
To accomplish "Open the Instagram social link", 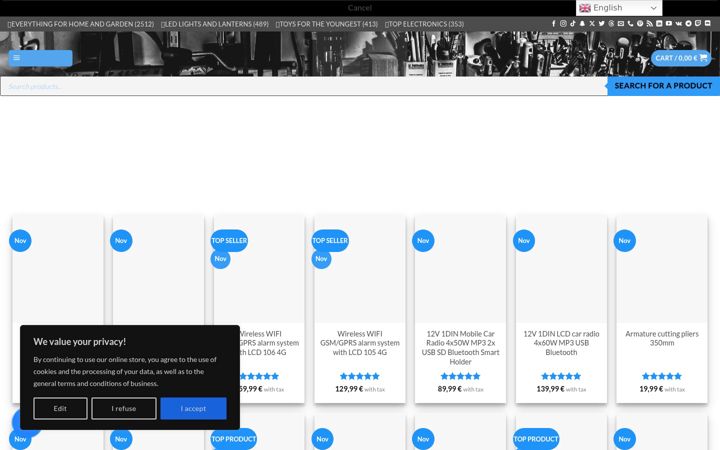I will coord(563,23).
